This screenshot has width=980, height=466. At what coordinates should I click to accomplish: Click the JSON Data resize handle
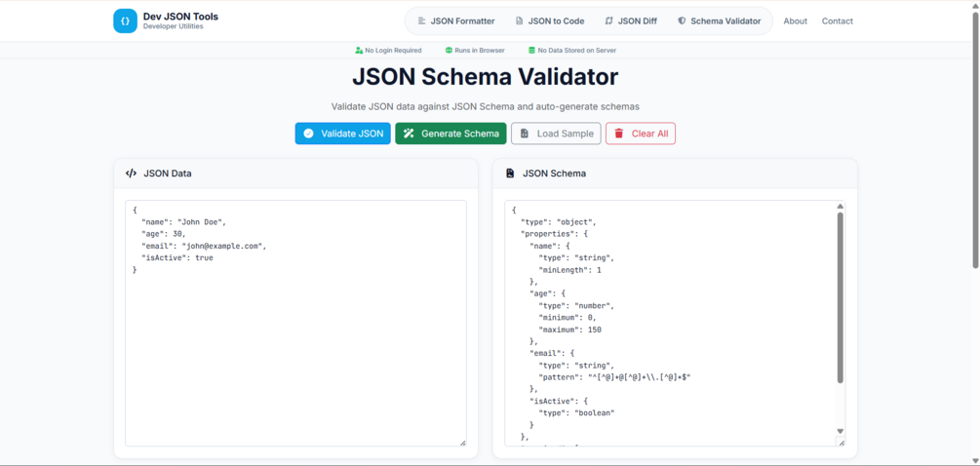click(462, 443)
